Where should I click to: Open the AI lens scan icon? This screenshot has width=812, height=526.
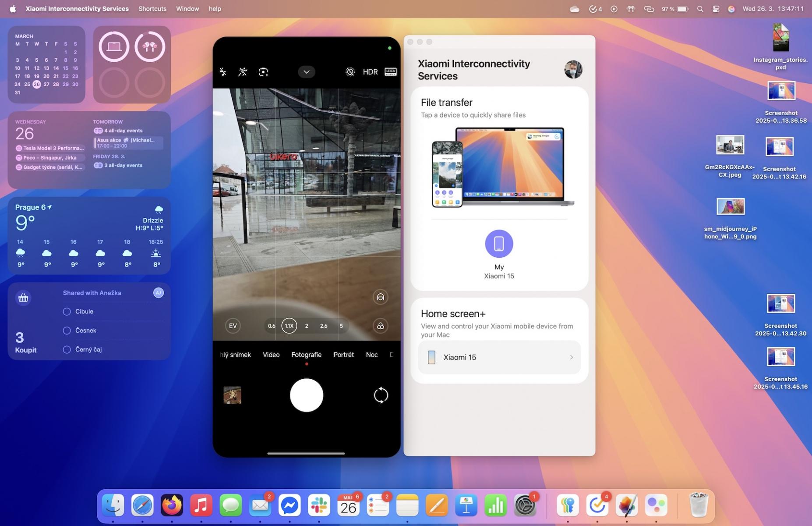click(263, 72)
